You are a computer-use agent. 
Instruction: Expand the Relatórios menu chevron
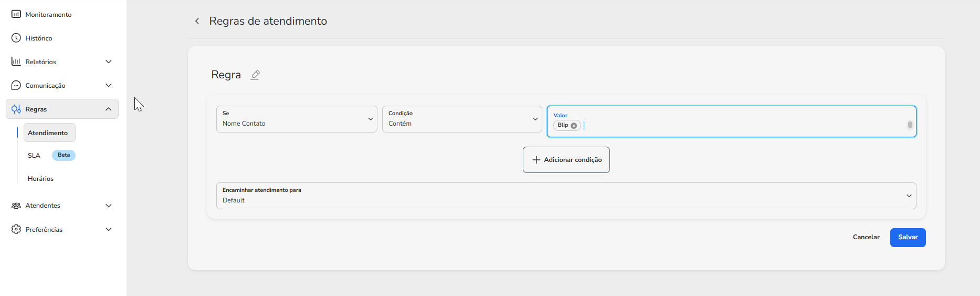(109, 62)
